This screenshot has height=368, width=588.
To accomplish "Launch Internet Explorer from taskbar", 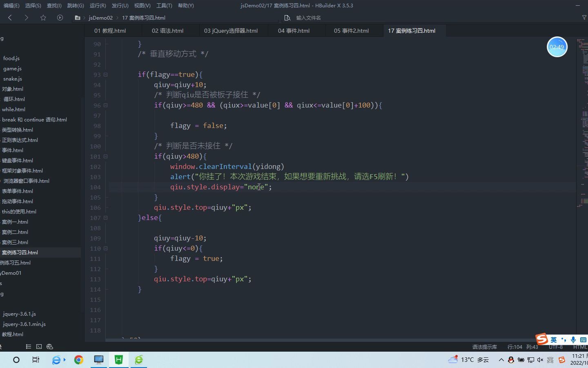I will coord(57,360).
